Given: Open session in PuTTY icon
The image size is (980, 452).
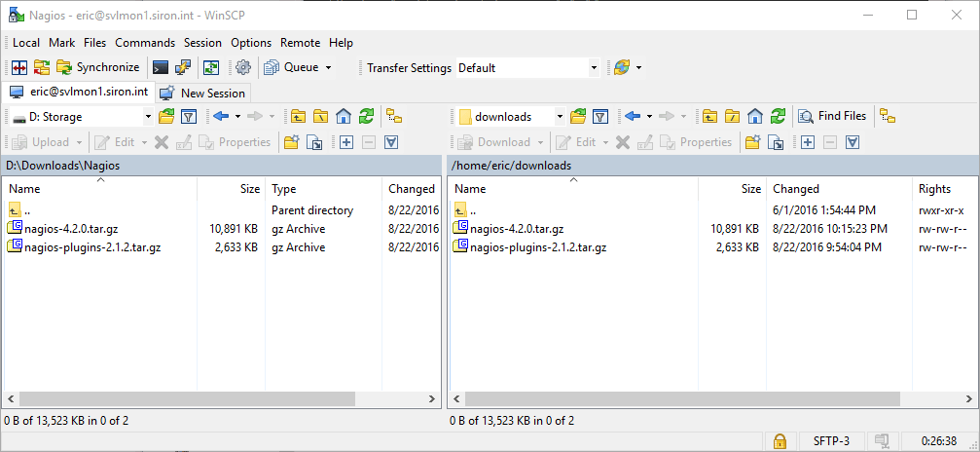Looking at the screenshot, I should (183, 67).
